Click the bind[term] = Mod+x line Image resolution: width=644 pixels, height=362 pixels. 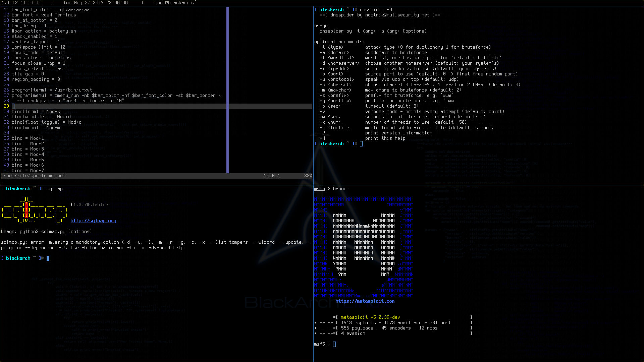(36, 112)
